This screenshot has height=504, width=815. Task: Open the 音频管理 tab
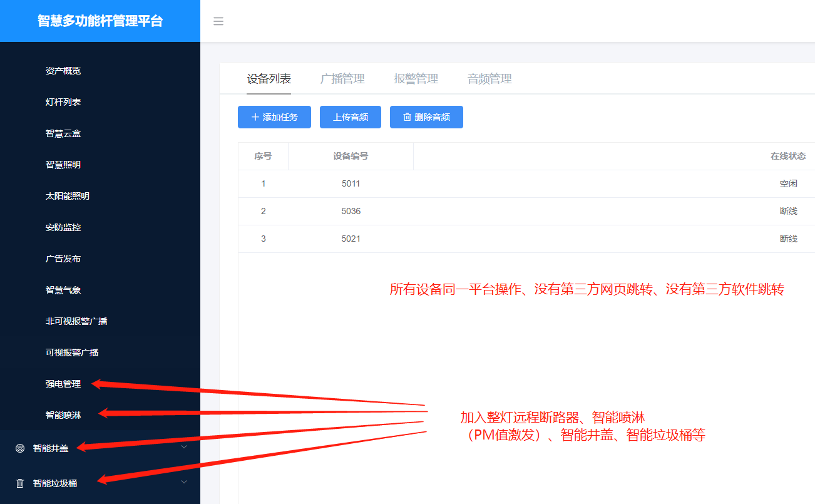(489, 78)
